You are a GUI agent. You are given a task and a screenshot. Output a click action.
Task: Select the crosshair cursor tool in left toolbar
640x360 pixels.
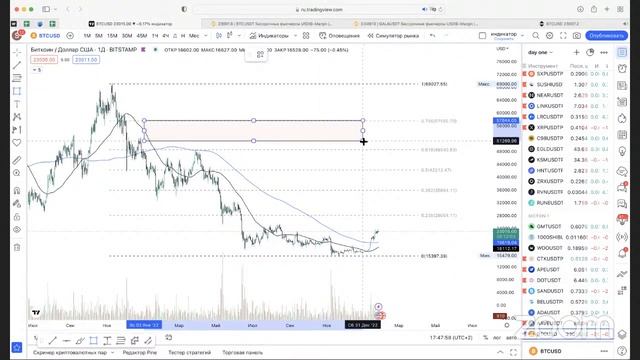tap(17, 52)
